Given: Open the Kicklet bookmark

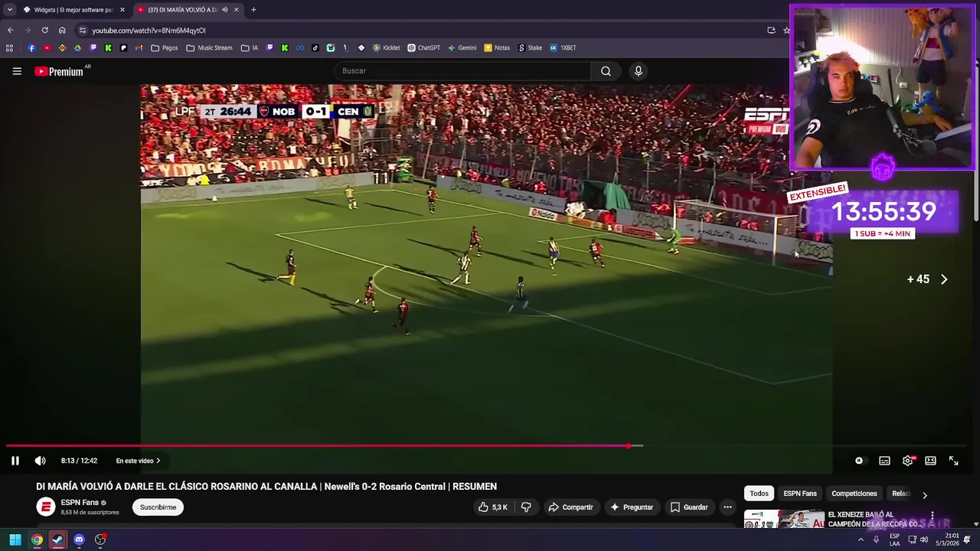Looking at the screenshot, I should click(386, 47).
